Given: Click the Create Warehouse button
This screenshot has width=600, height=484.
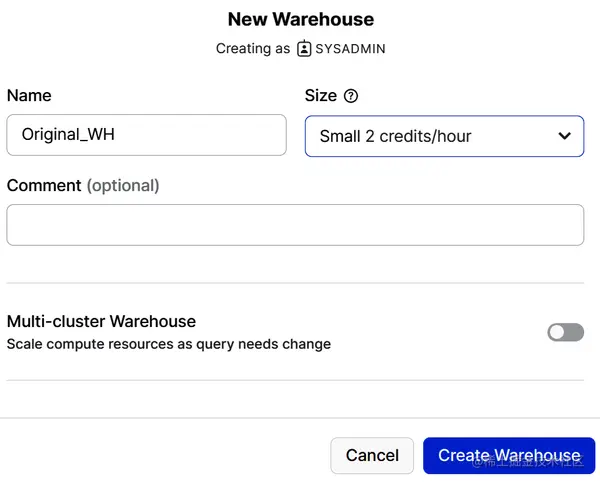Looking at the screenshot, I should 509,455.
